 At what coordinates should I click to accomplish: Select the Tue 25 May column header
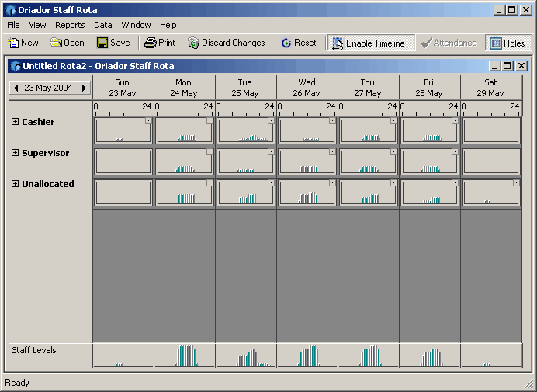tap(245, 88)
